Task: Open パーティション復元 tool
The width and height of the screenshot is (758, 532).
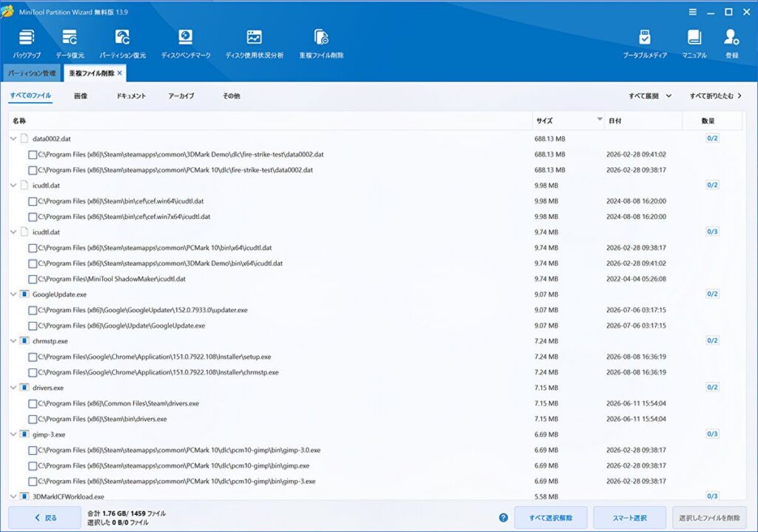Action: [122, 44]
